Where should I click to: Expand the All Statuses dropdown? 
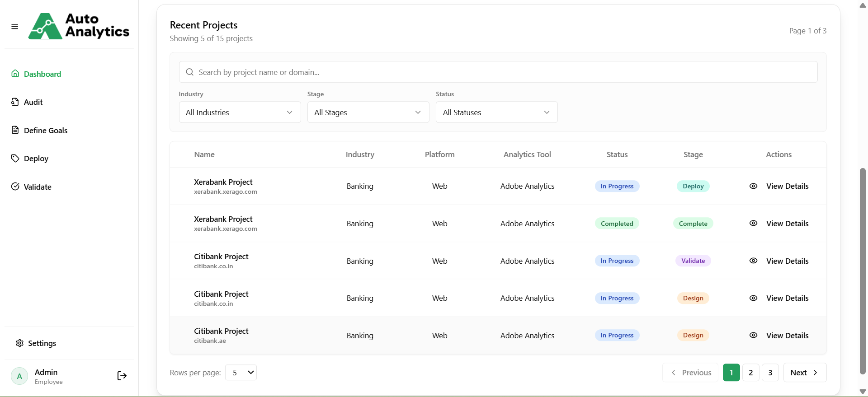click(496, 112)
